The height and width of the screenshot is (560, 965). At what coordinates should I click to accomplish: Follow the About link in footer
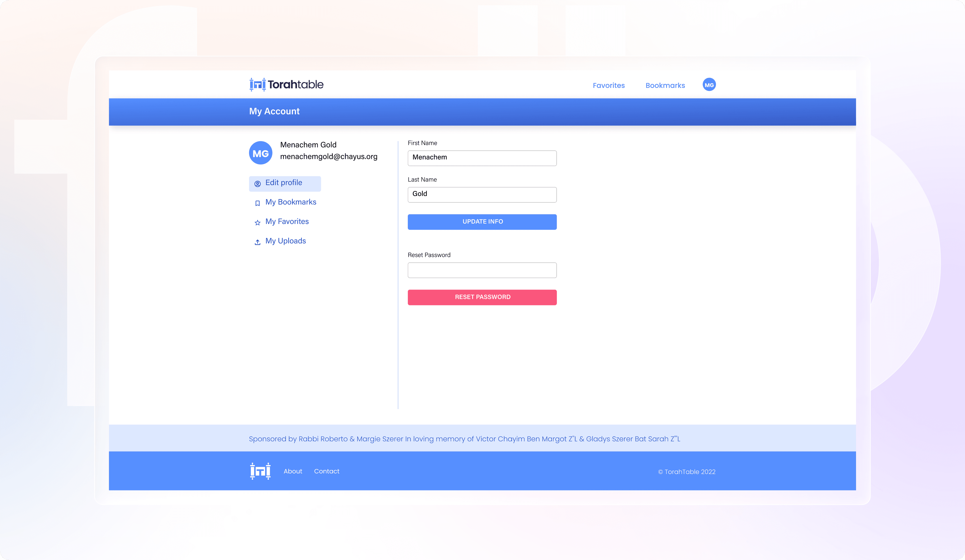coord(293,471)
